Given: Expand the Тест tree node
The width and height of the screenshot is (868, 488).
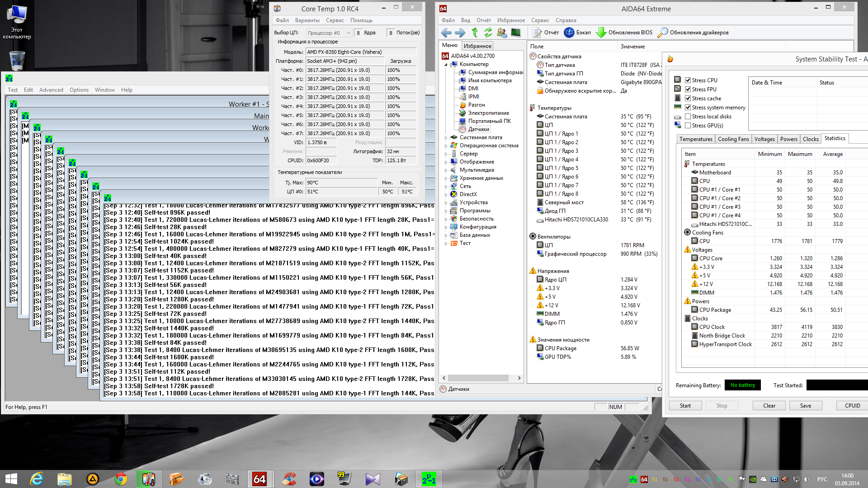Looking at the screenshot, I should click(x=446, y=244).
